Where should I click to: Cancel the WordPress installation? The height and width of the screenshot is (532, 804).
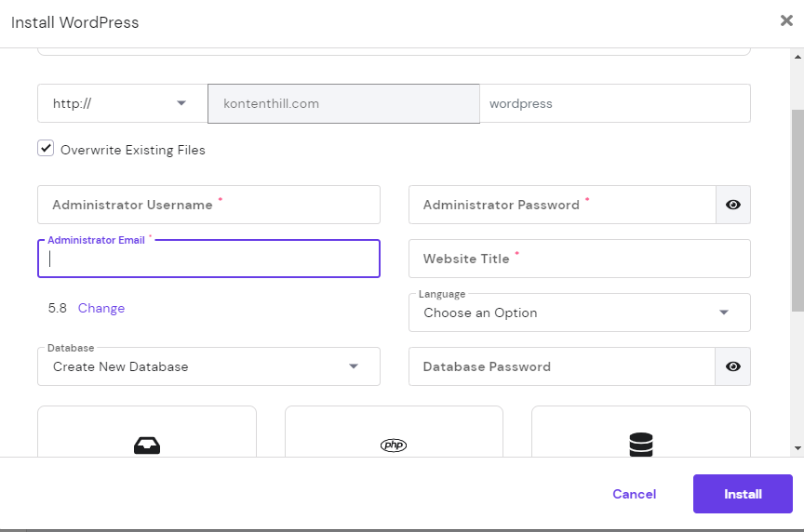[x=634, y=494]
